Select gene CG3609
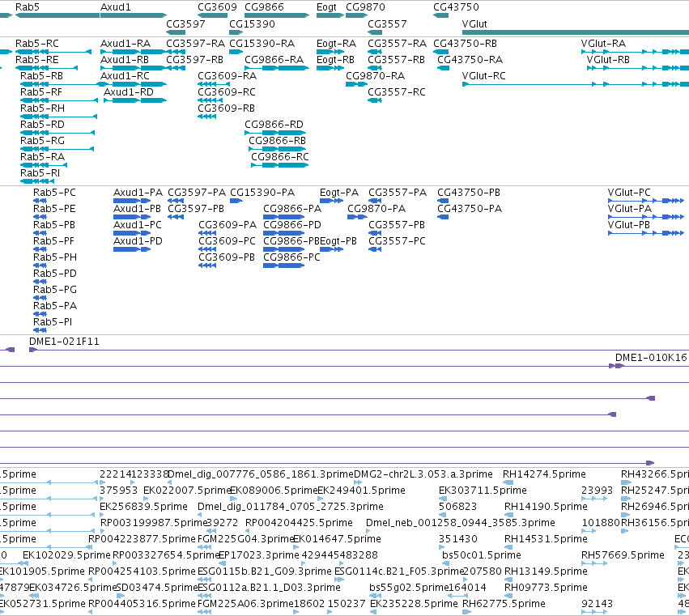Image resolution: width=689 pixels, height=616 pixels. click(213, 15)
